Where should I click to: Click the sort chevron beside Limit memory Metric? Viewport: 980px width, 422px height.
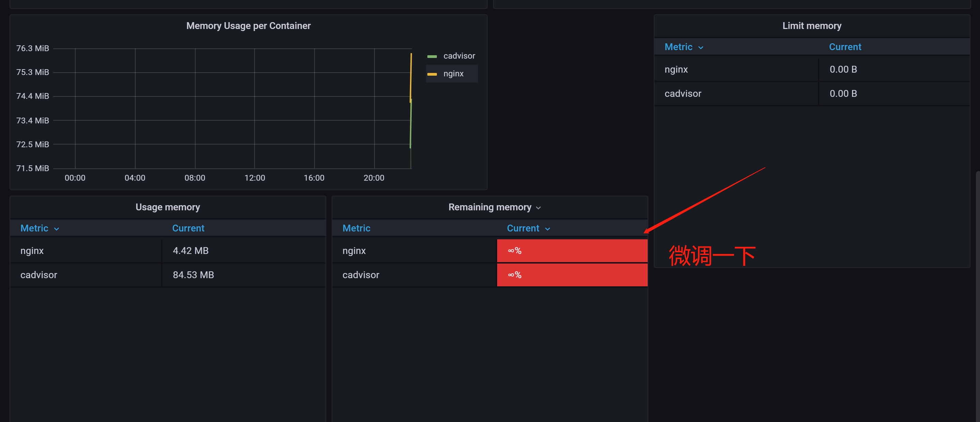[700, 48]
